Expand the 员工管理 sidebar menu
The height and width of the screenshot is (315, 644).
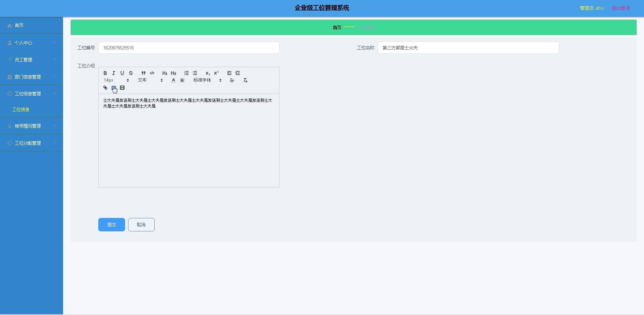[32, 60]
